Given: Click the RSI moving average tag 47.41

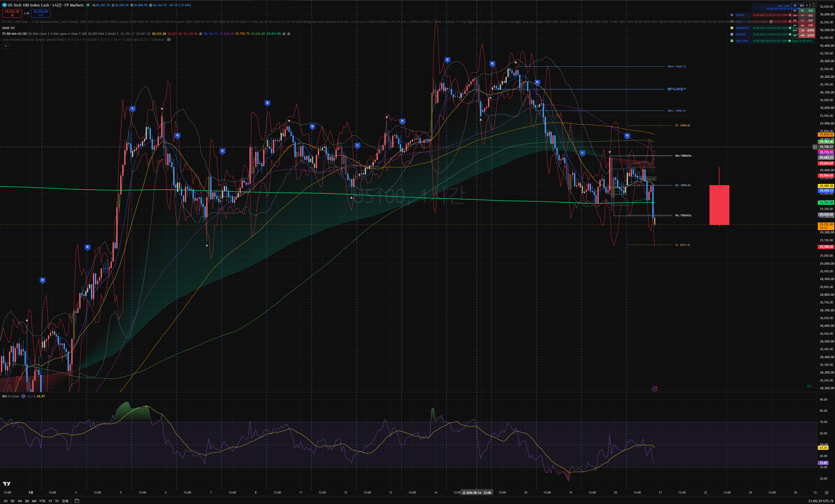Looking at the screenshot, I should [824, 448].
